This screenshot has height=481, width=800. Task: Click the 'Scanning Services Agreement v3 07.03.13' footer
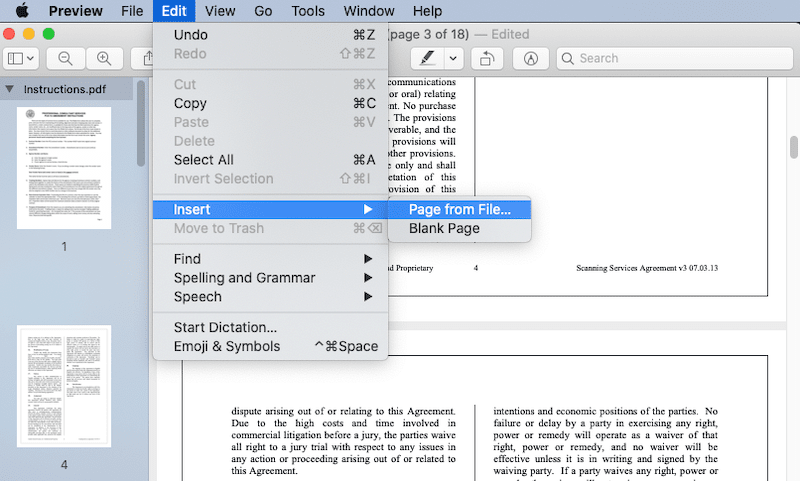click(x=647, y=268)
